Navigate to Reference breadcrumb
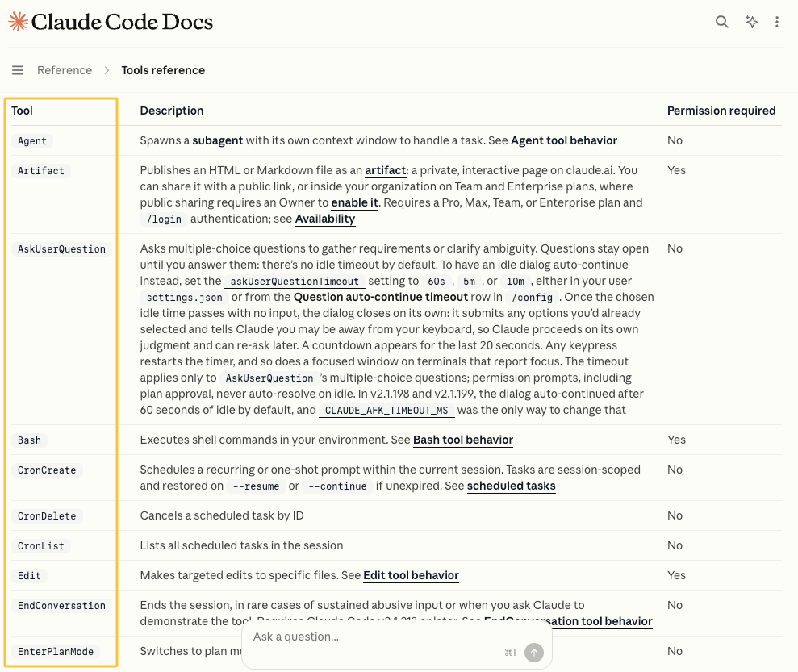The height and width of the screenshot is (672, 798). coord(65,70)
